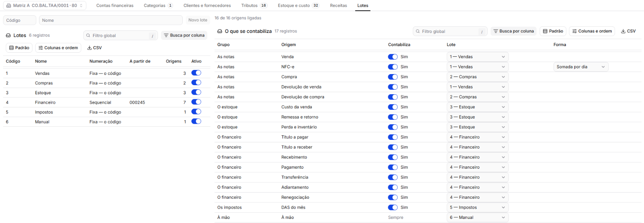Toggle Ativo switch for Impostos lote
This screenshot has height=223, width=644.
[x=196, y=111]
